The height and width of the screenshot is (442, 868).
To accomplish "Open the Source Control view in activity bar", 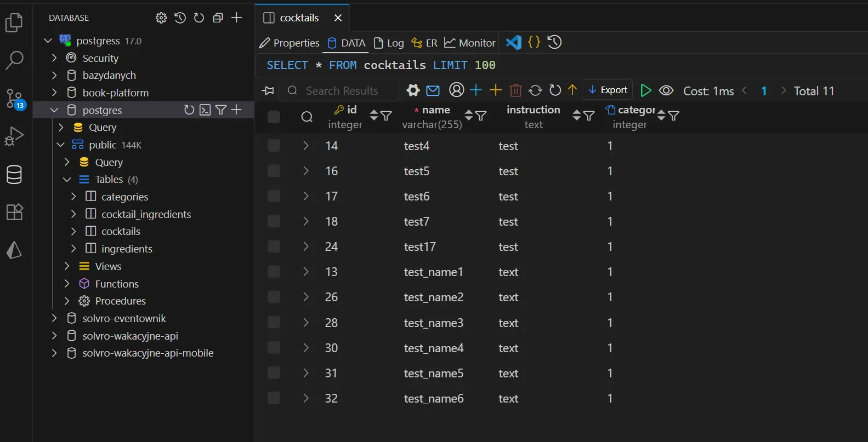I will coord(14,99).
